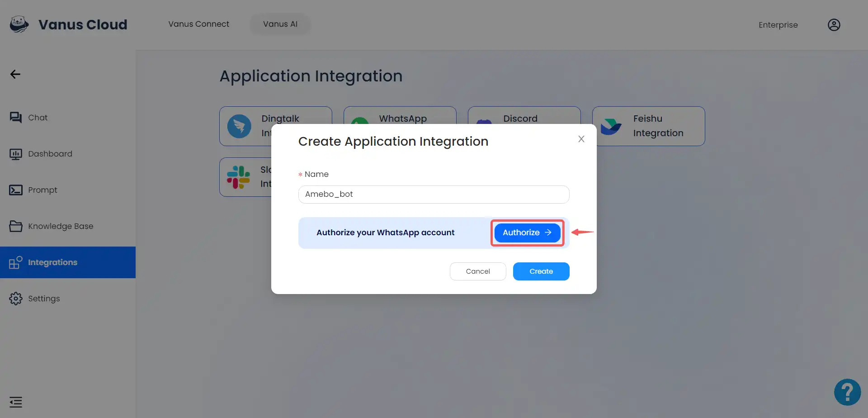Select the Integrations sidebar item
Viewport: 868px width, 418px height.
point(68,262)
